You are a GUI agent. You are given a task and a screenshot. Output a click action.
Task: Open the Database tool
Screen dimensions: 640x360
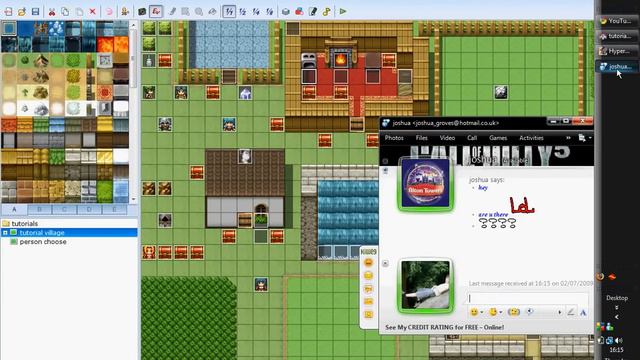[x=286, y=11]
